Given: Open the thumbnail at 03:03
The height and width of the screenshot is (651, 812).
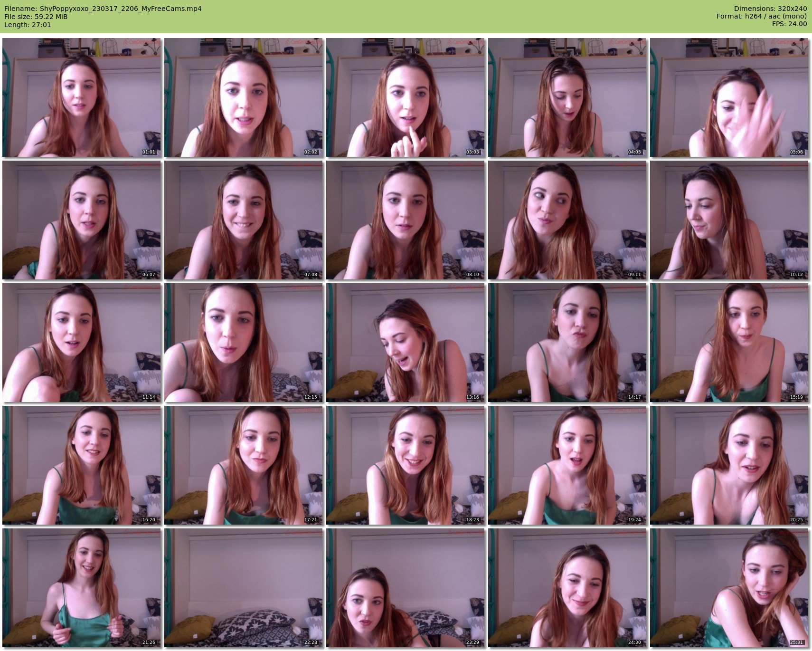Looking at the screenshot, I should tap(406, 97).
